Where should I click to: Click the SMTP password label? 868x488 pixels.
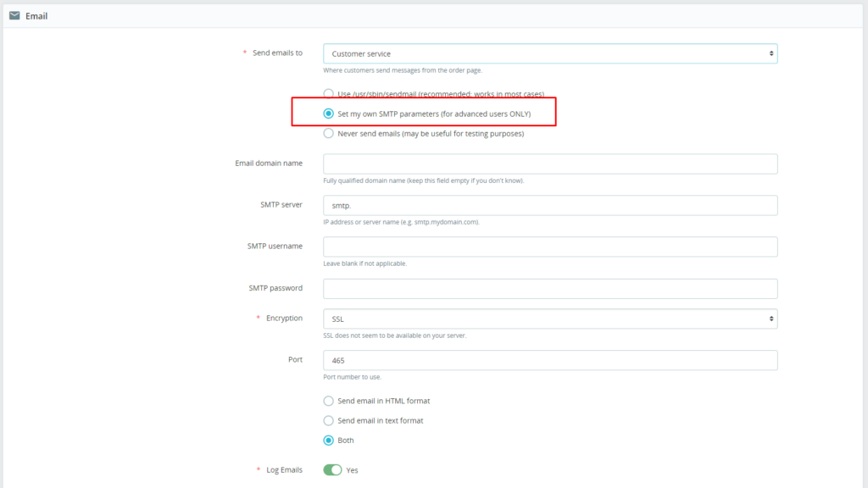(x=275, y=288)
